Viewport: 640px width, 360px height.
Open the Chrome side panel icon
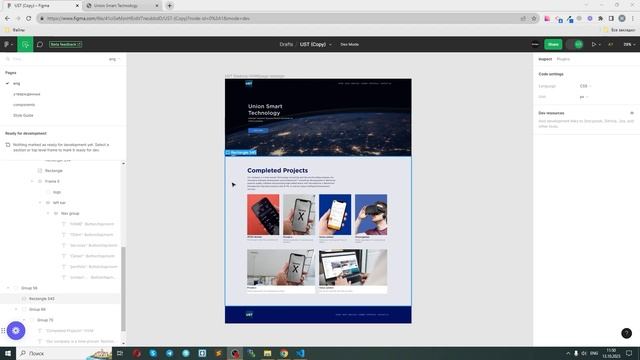click(611, 18)
